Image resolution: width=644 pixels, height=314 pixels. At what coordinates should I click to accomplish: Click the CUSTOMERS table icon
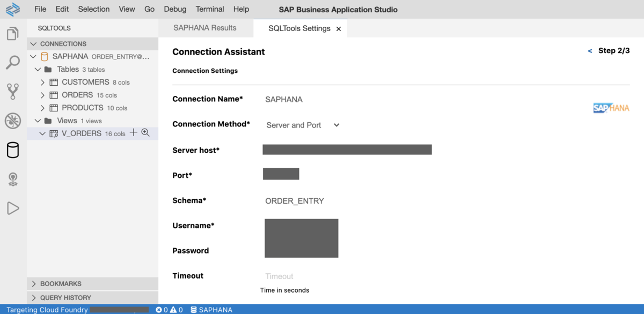(x=54, y=82)
